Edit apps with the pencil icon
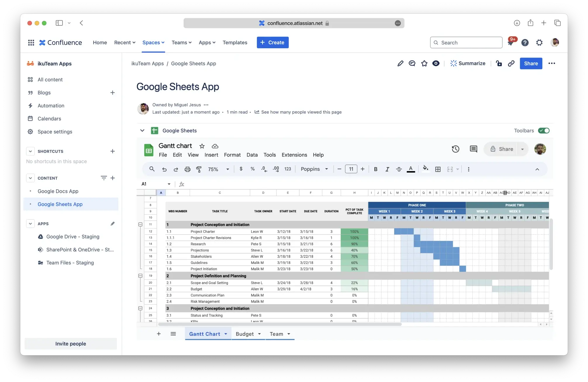 tap(113, 224)
